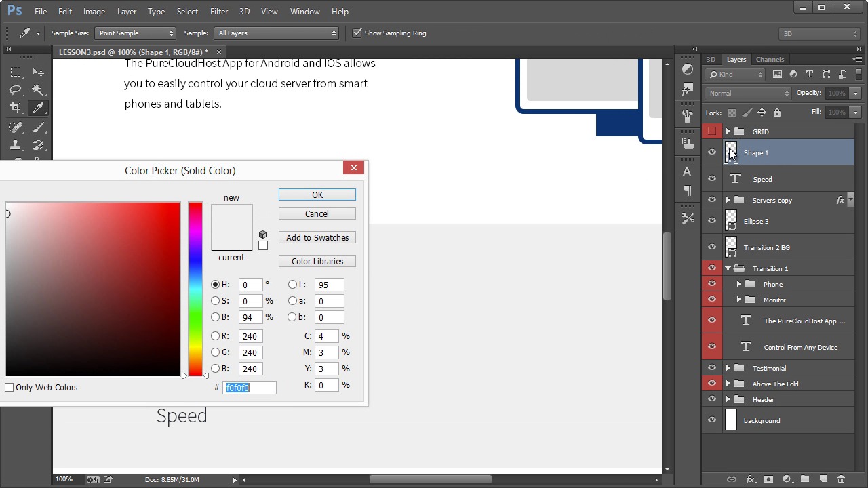Click Add to Swatches button
Viewport: 868px width, 488px height.
point(317,238)
